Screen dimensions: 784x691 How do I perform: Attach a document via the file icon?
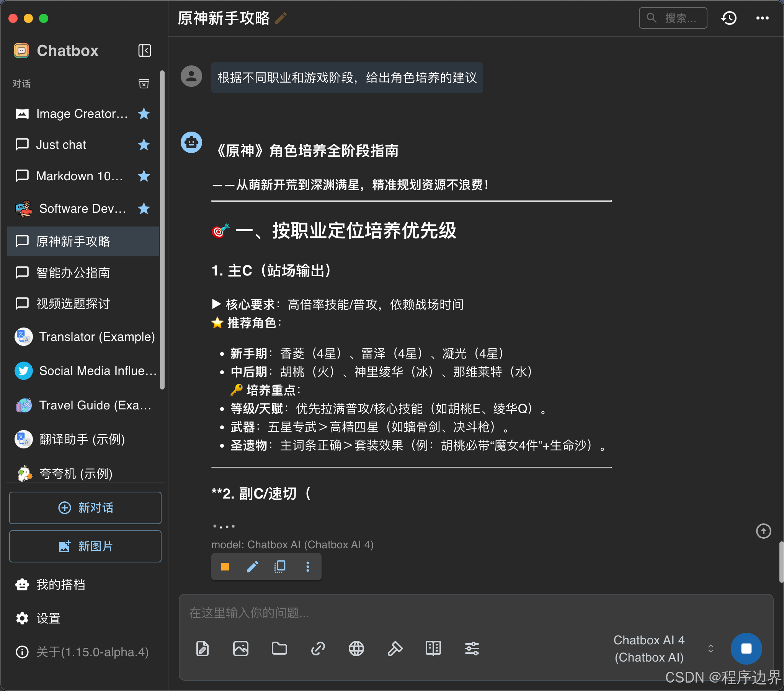pyautogui.click(x=202, y=649)
